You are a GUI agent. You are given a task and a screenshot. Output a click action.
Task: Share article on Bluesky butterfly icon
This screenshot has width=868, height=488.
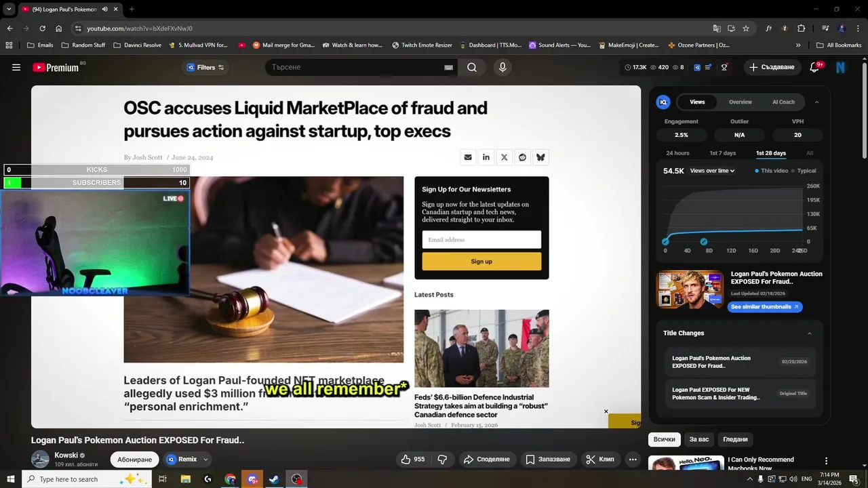pos(540,157)
